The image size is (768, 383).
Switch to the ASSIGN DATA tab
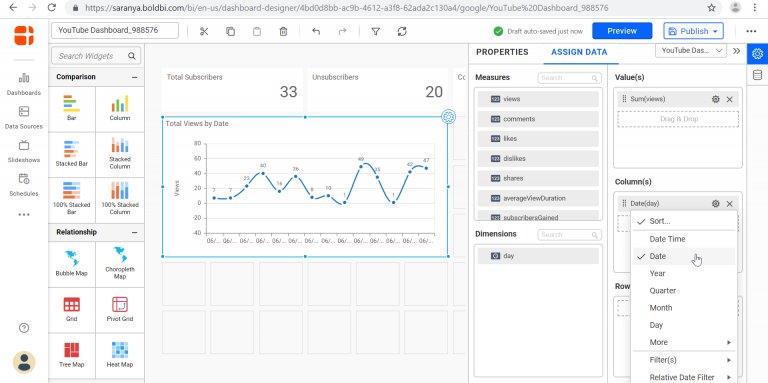point(579,52)
